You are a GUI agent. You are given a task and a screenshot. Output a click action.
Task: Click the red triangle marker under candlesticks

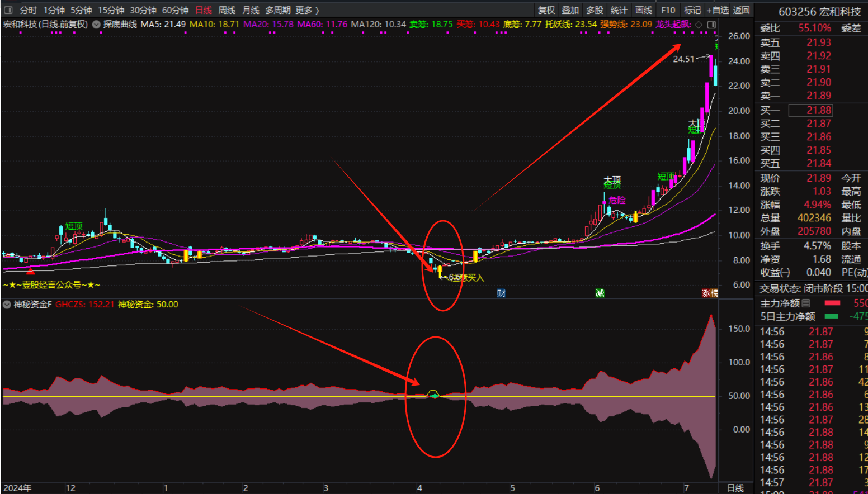coord(31,271)
